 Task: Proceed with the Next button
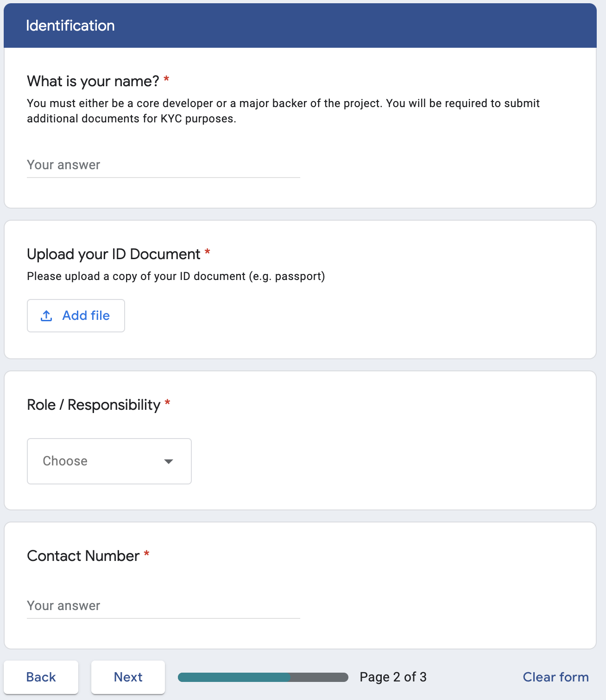pos(128,677)
